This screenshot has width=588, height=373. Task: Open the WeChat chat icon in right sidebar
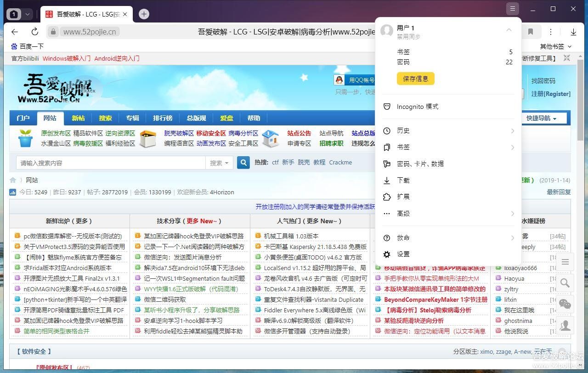click(x=565, y=304)
